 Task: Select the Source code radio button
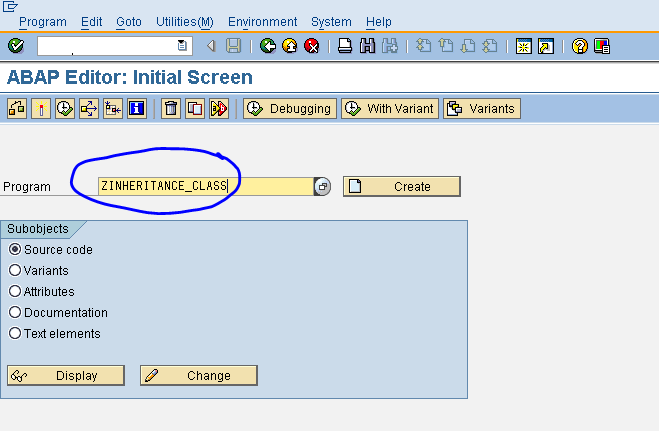[x=15, y=250]
